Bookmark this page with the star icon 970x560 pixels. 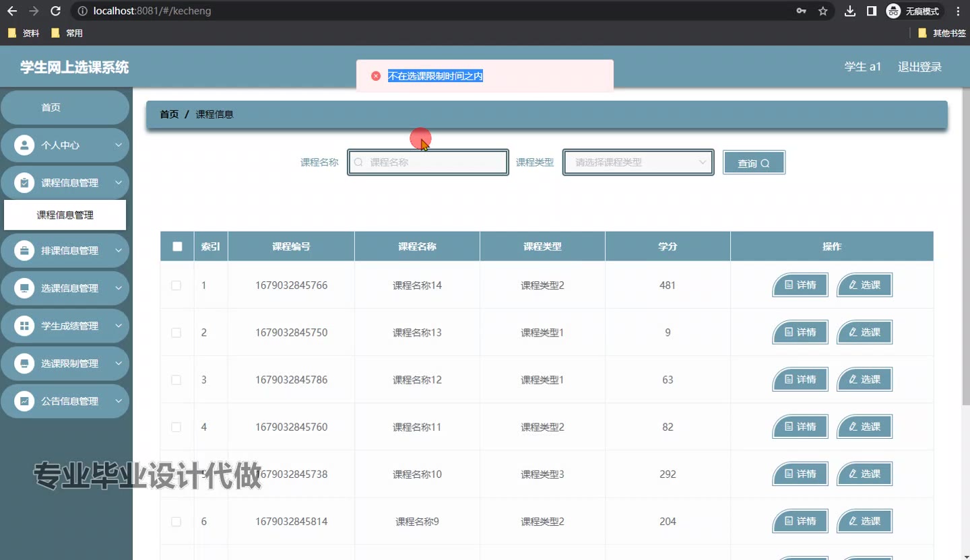(822, 11)
